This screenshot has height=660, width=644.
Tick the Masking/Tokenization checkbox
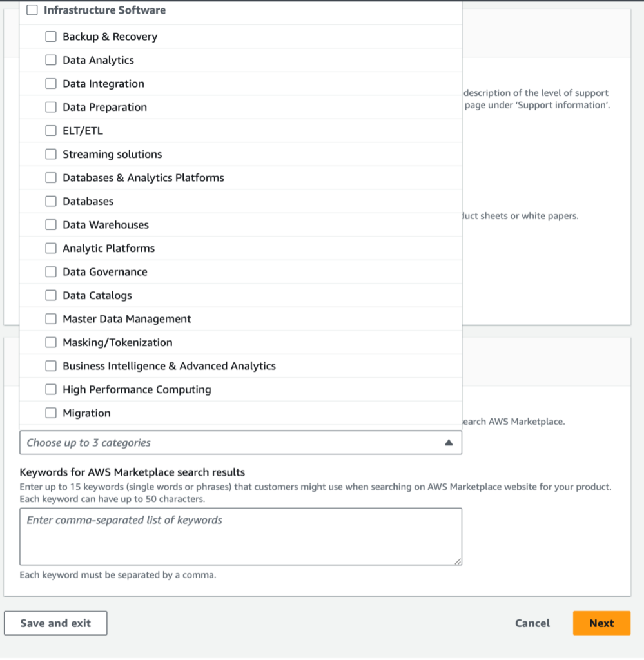[x=51, y=342]
